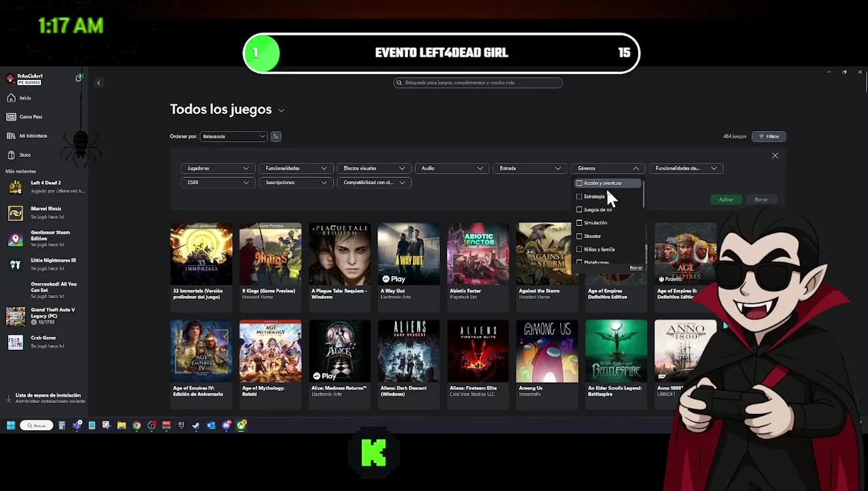
Task: Toggle the Filtros button
Action: coord(768,136)
